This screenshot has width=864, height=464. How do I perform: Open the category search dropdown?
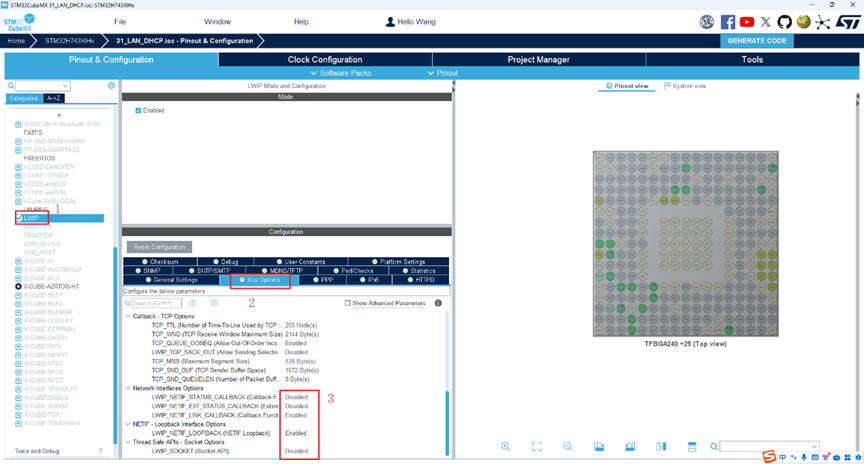tap(66, 86)
